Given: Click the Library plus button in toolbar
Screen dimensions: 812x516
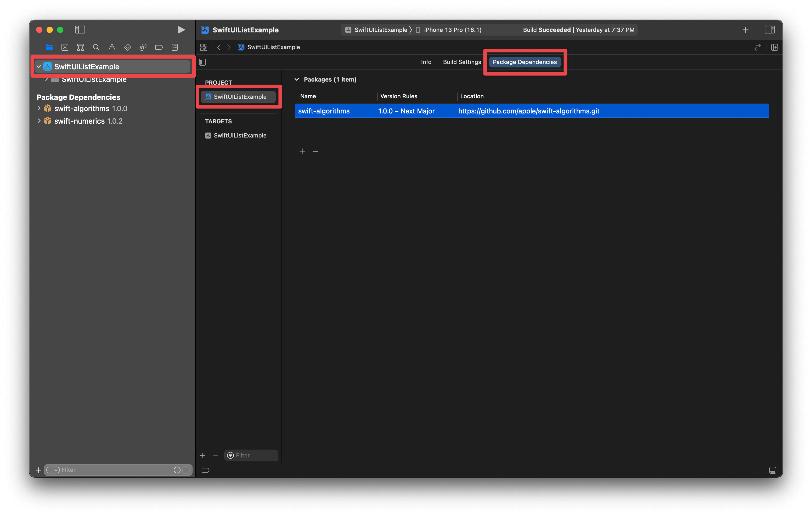Looking at the screenshot, I should (x=745, y=30).
